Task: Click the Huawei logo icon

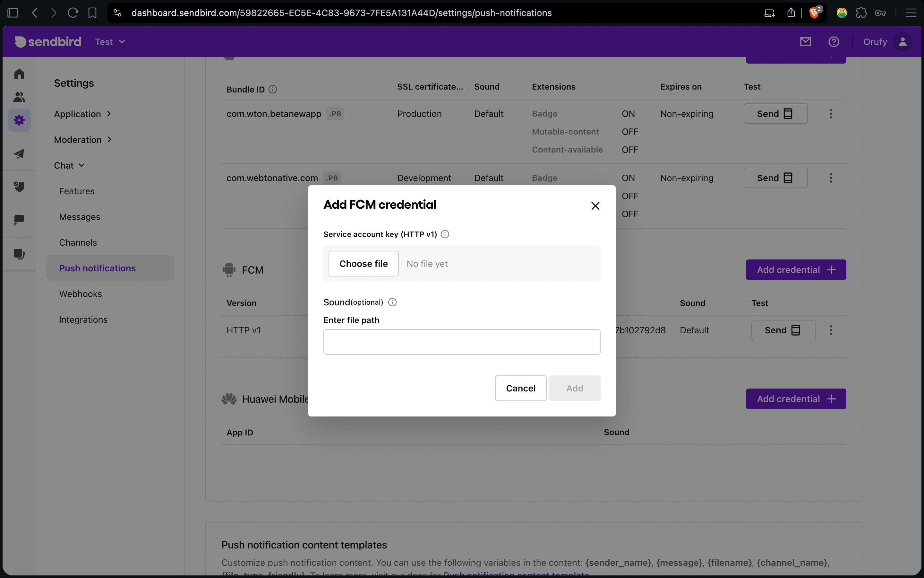Action: pos(229,399)
